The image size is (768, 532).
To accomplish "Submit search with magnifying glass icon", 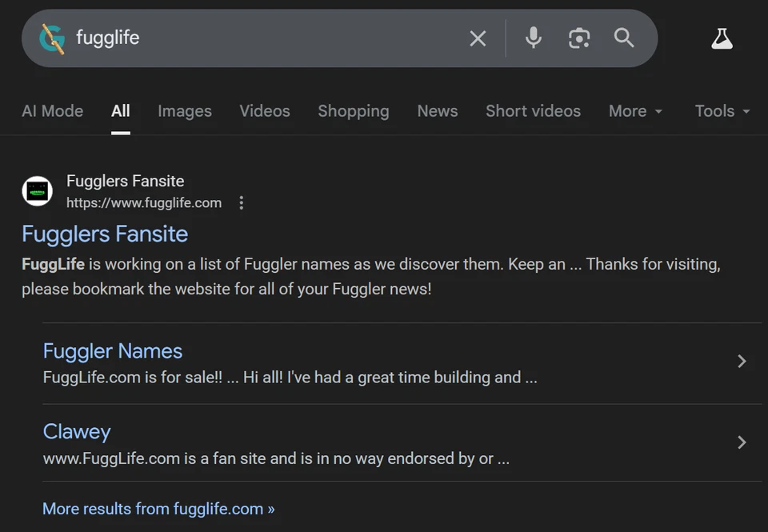I will point(624,38).
